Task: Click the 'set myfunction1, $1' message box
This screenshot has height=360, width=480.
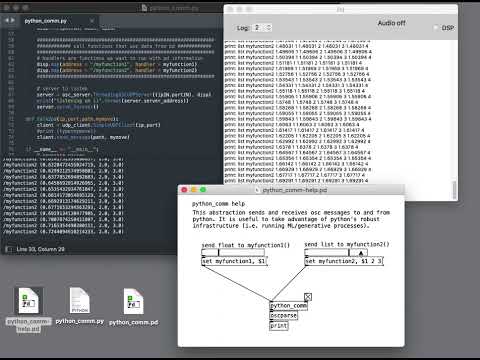Action: 234,261
